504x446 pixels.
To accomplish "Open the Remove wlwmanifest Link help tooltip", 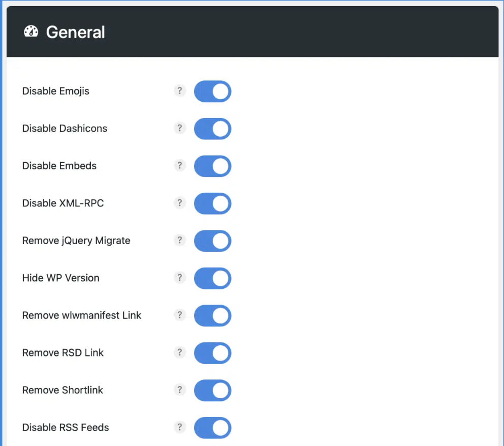I will point(180,315).
